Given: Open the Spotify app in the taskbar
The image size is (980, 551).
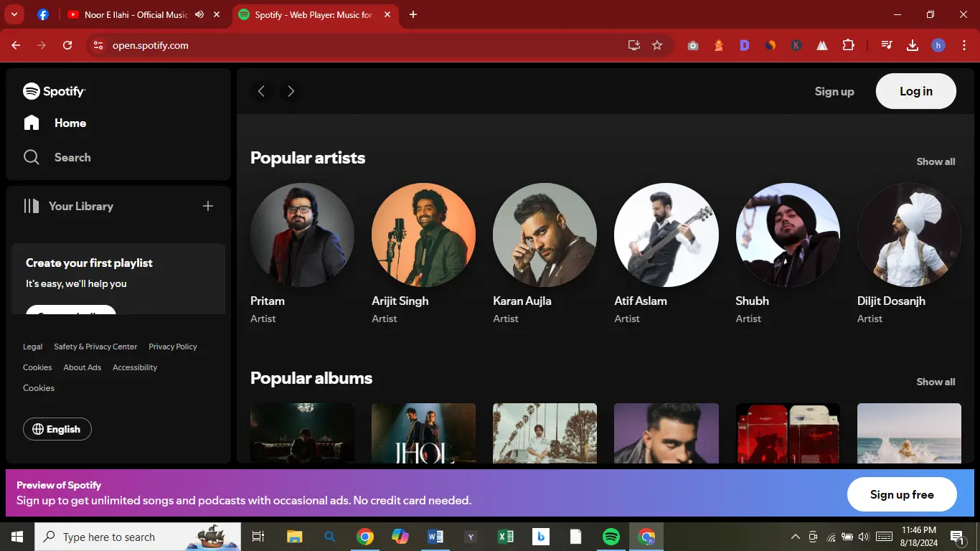Looking at the screenshot, I should click(611, 537).
